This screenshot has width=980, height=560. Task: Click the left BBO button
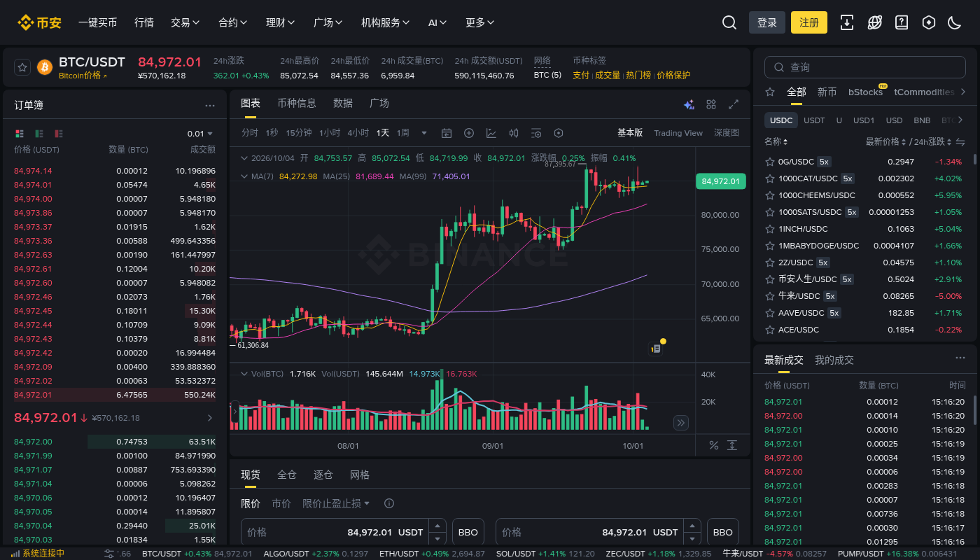pos(468,532)
